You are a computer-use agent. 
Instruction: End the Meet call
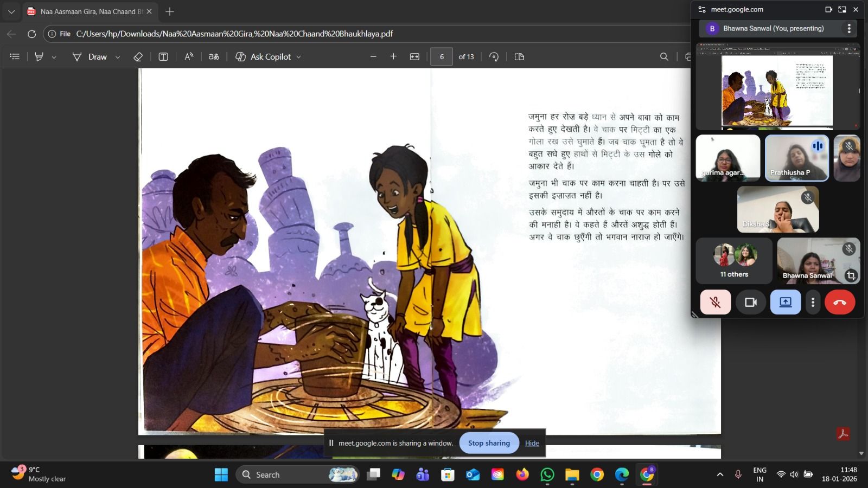(x=840, y=302)
